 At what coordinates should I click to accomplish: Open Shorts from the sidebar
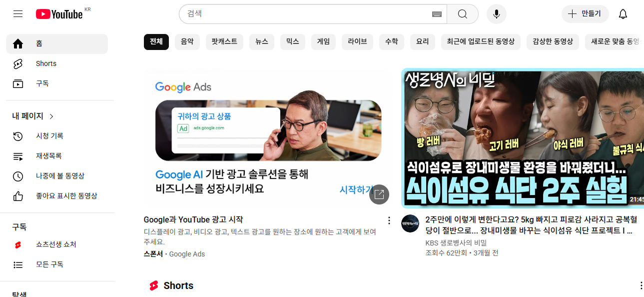pos(45,63)
